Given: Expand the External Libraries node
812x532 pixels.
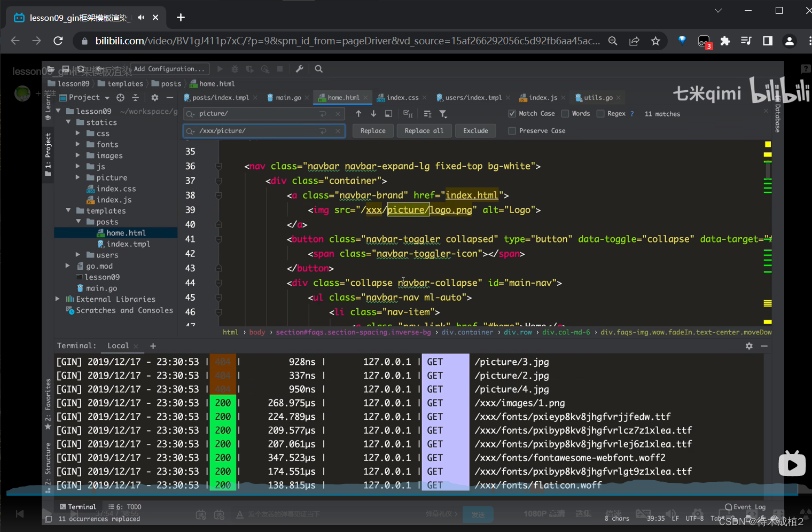Looking at the screenshot, I should point(58,299).
